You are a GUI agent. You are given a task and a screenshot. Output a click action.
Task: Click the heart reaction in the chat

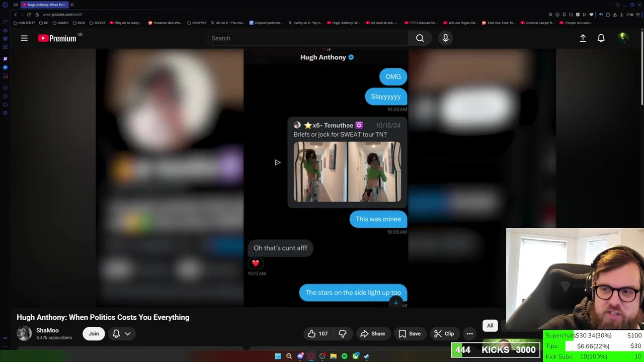256,263
